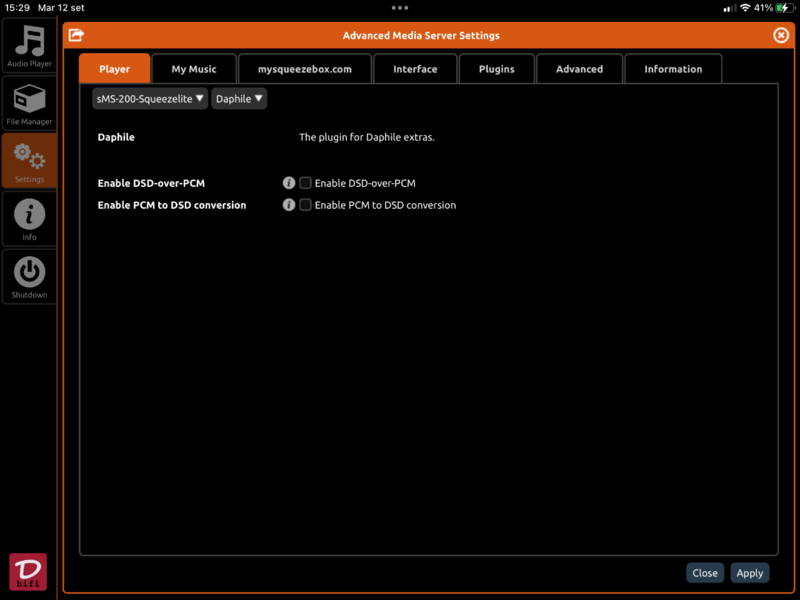Image resolution: width=800 pixels, height=600 pixels.
Task: Click the pop-out icon in the title bar
Action: tap(76, 35)
